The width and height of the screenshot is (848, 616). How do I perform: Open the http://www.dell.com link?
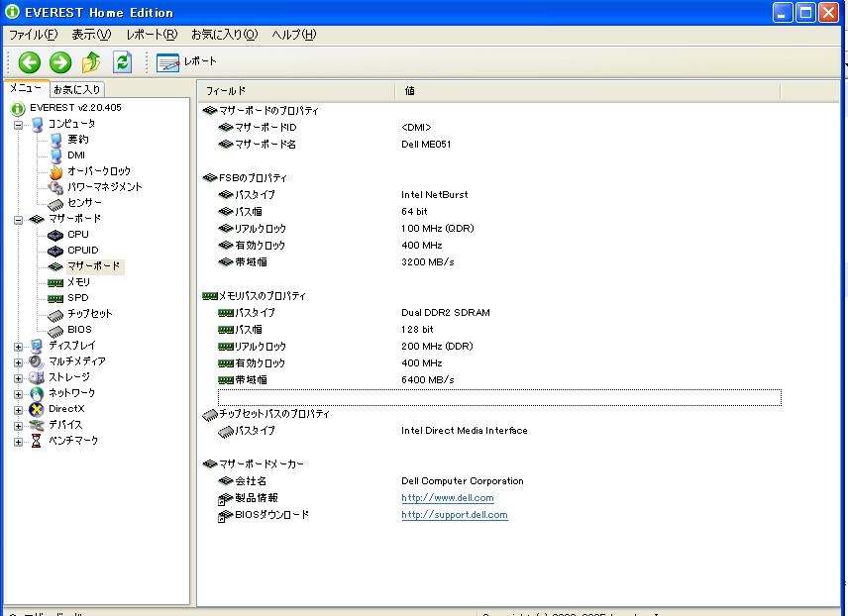(447, 498)
